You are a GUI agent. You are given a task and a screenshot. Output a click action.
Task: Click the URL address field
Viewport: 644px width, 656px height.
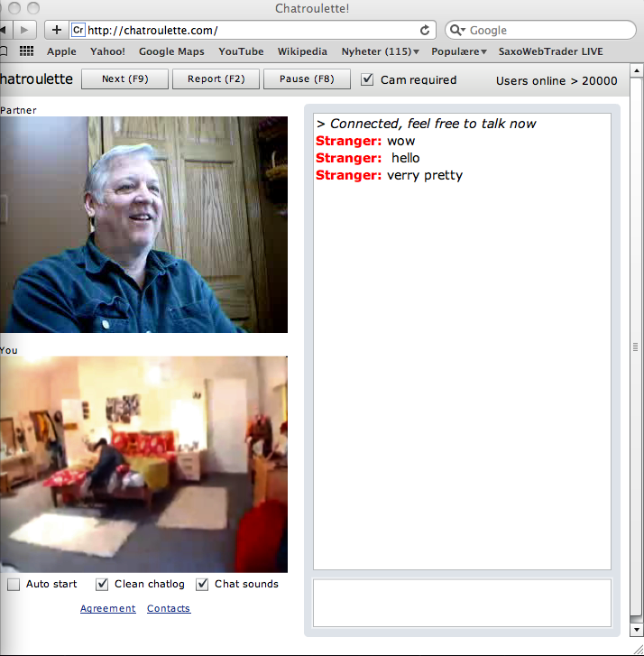253,30
